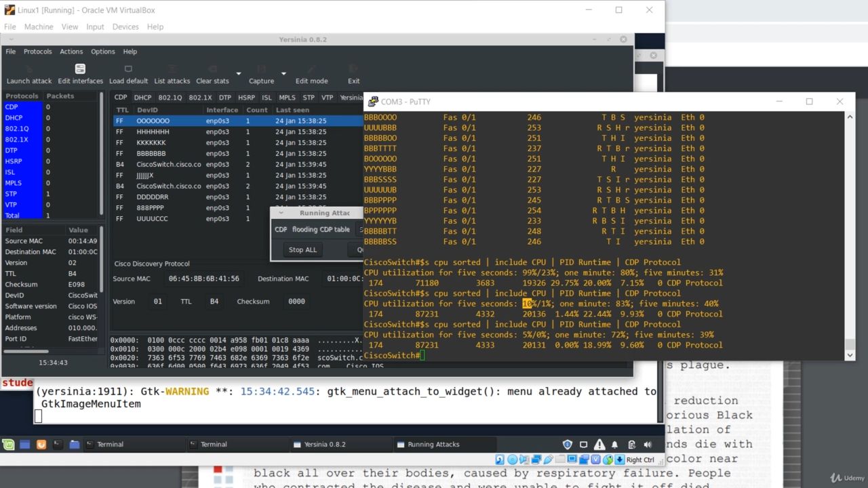The image size is (868, 488).
Task: Switch to the STP protocol tab
Action: coord(309,98)
